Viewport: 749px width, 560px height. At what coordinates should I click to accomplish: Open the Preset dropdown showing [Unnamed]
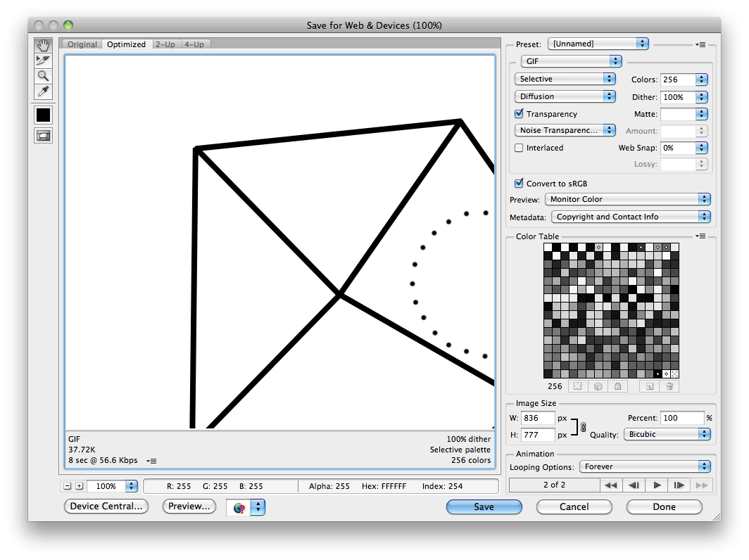598,44
